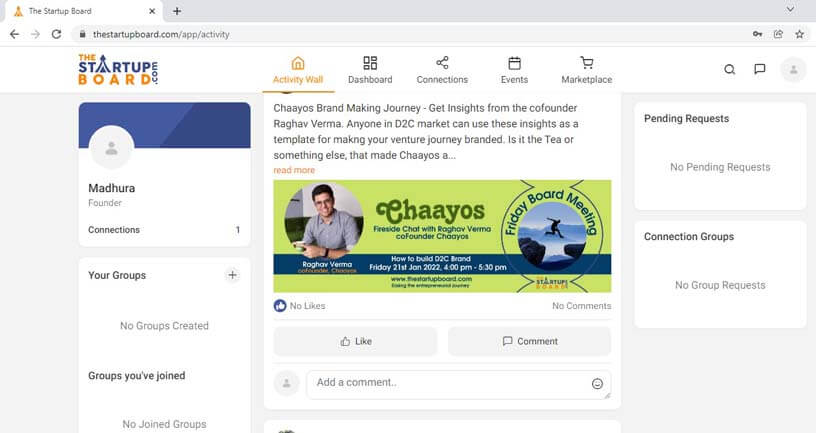Click the Comment button

click(x=529, y=341)
